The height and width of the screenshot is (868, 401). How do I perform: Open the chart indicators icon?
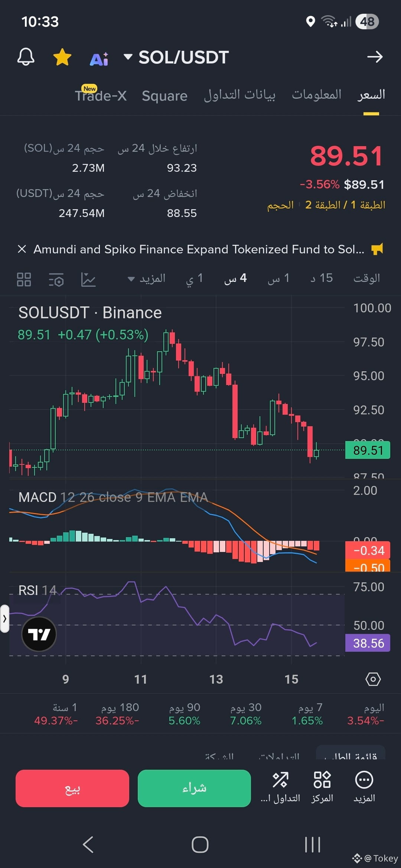tap(88, 279)
